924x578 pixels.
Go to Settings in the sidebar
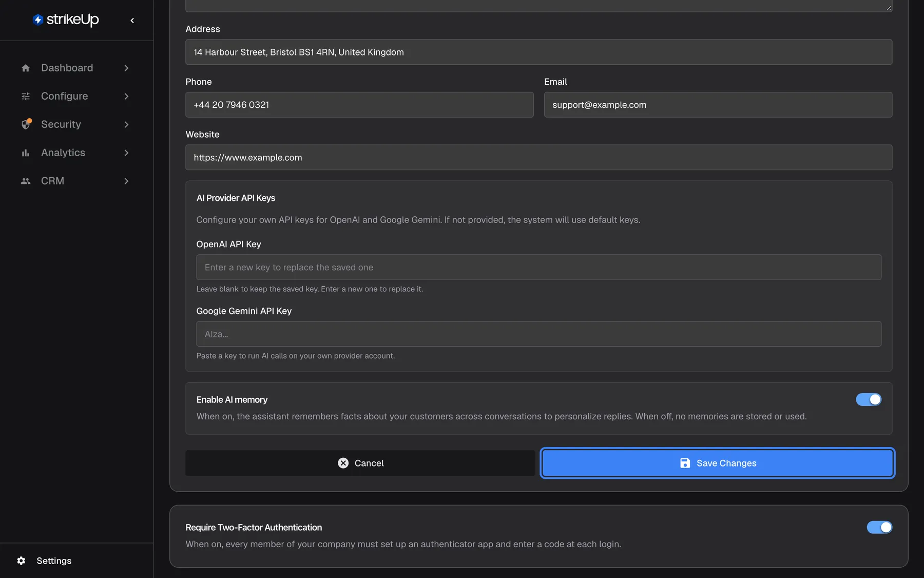click(76, 561)
